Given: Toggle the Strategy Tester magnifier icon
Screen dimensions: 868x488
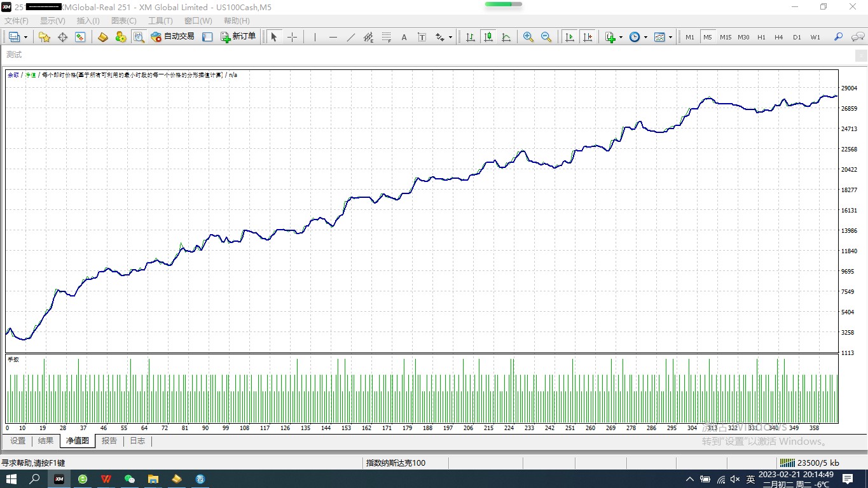Looking at the screenshot, I should (x=139, y=37).
